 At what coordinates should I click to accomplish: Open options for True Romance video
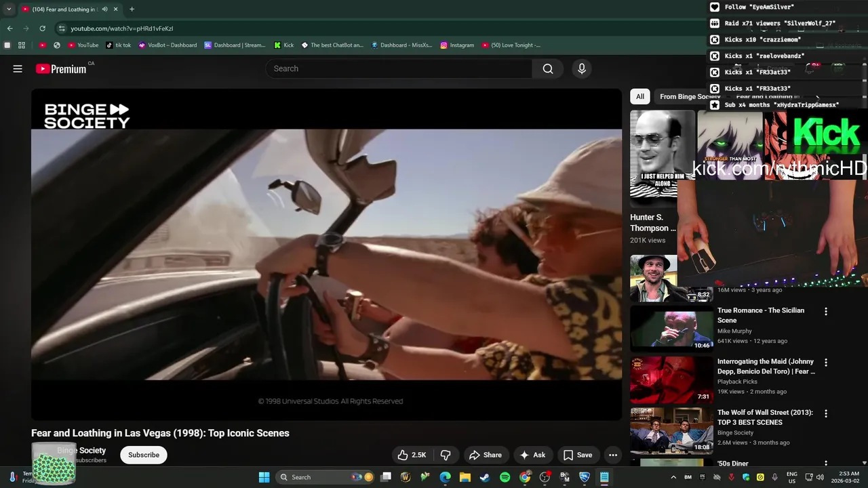pos(826,312)
